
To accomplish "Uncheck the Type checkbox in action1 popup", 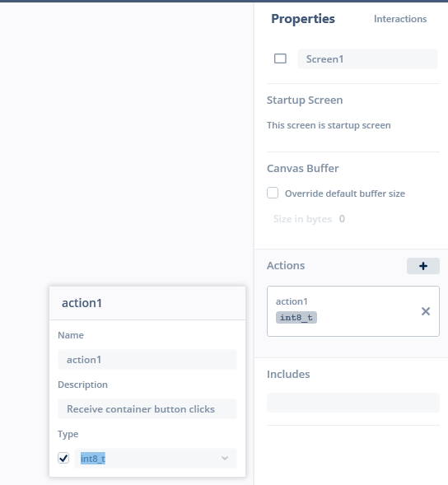I will pyautogui.click(x=63, y=458).
